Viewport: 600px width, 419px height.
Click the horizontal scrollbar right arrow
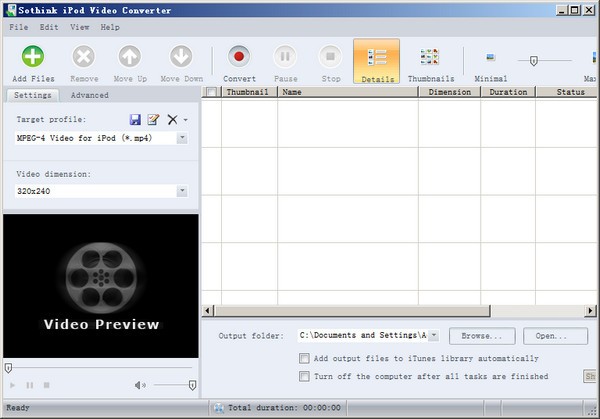tap(590, 310)
